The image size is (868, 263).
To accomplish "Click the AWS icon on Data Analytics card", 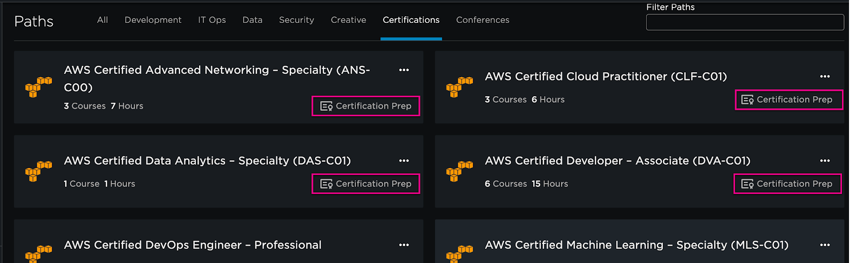I will click(x=39, y=171).
